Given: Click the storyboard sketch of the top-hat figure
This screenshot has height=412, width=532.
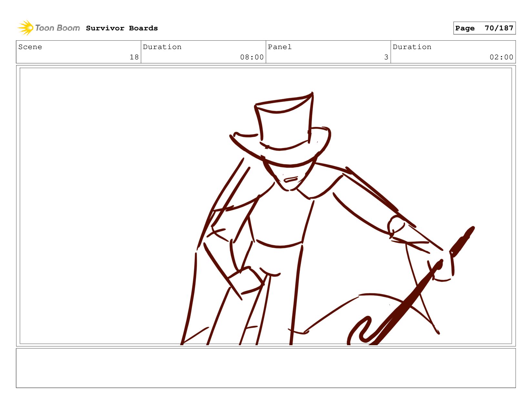Looking at the screenshot, I should (327, 219).
